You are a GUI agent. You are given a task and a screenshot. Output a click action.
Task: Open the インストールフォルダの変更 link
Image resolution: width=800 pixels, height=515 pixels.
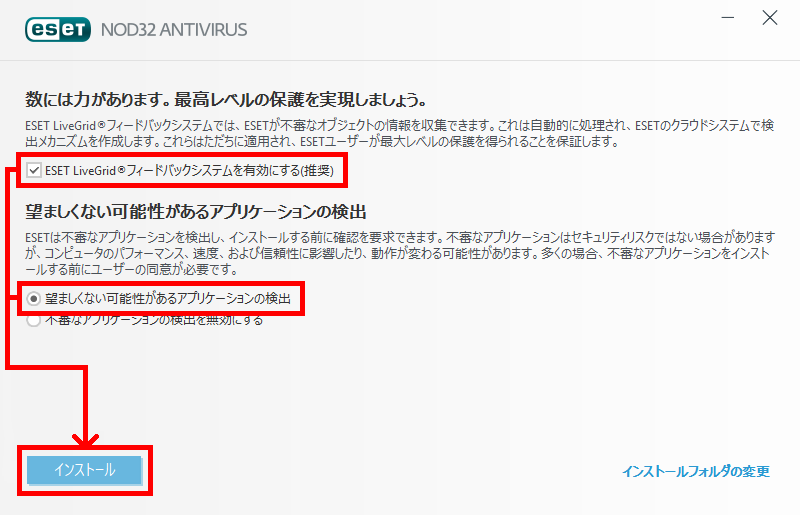click(696, 471)
